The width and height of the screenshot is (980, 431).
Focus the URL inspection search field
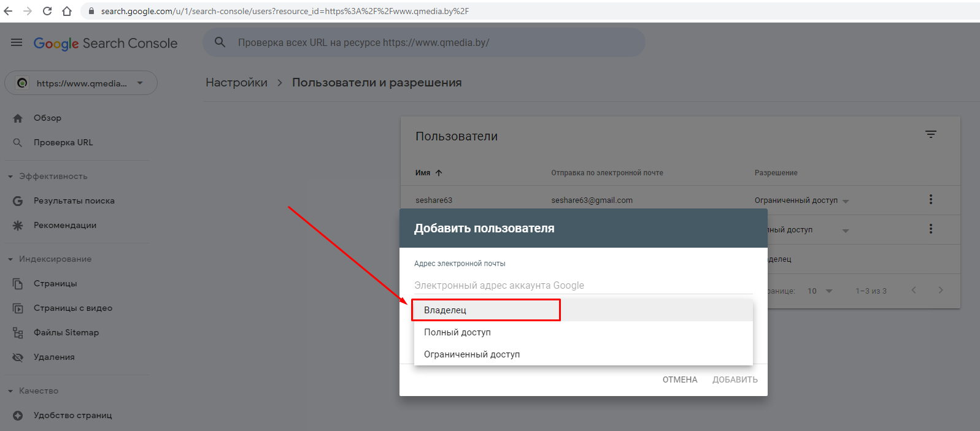point(424,42)
